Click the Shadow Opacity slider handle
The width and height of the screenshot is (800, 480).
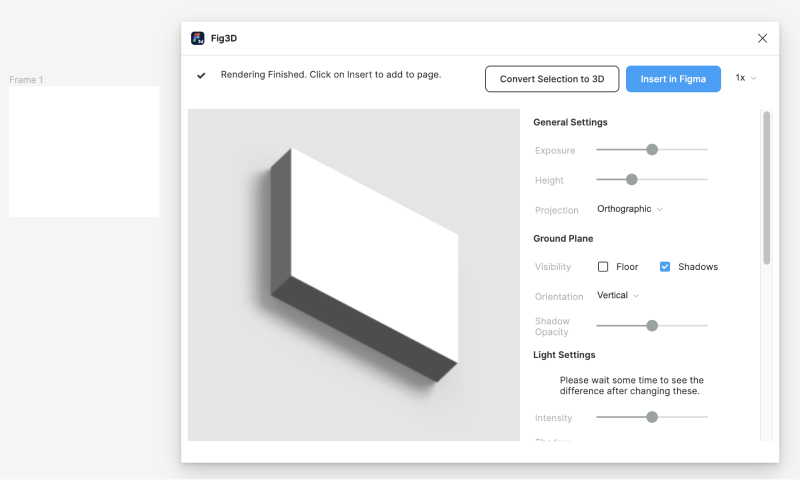click(x=652, y=325)
